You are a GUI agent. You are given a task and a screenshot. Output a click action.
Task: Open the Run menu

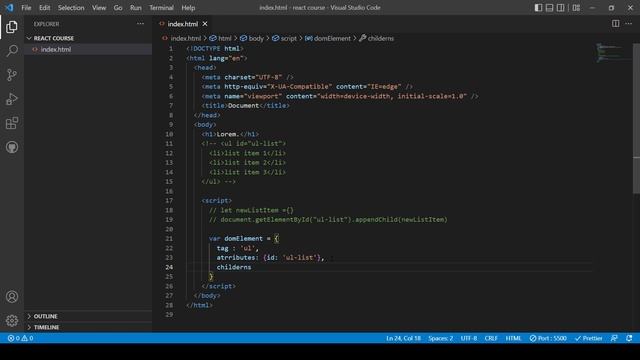point(136,8)
